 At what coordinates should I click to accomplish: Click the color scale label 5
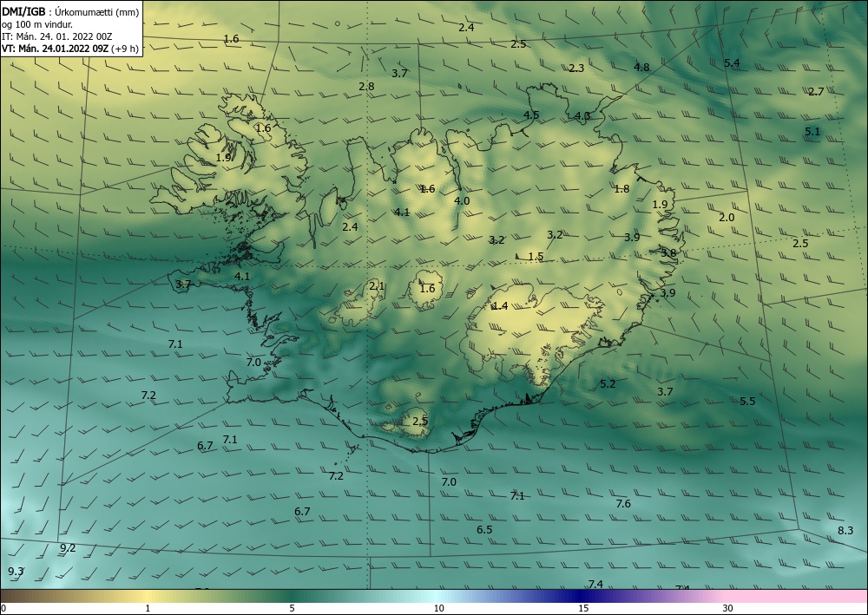coord(292,609)
